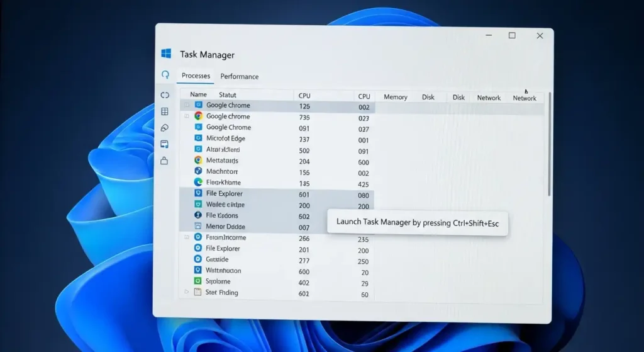Click the Disk header next to Memory
The image size is (644, 352).
point(428,98)
